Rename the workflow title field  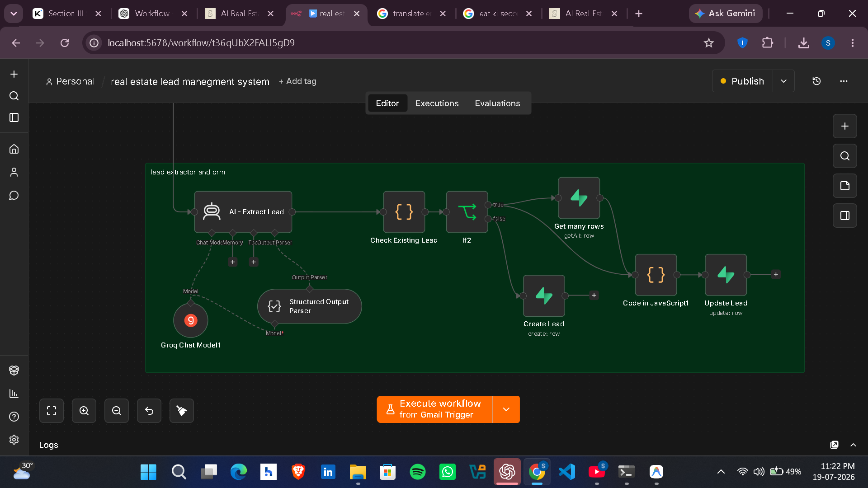click(190, 82)
